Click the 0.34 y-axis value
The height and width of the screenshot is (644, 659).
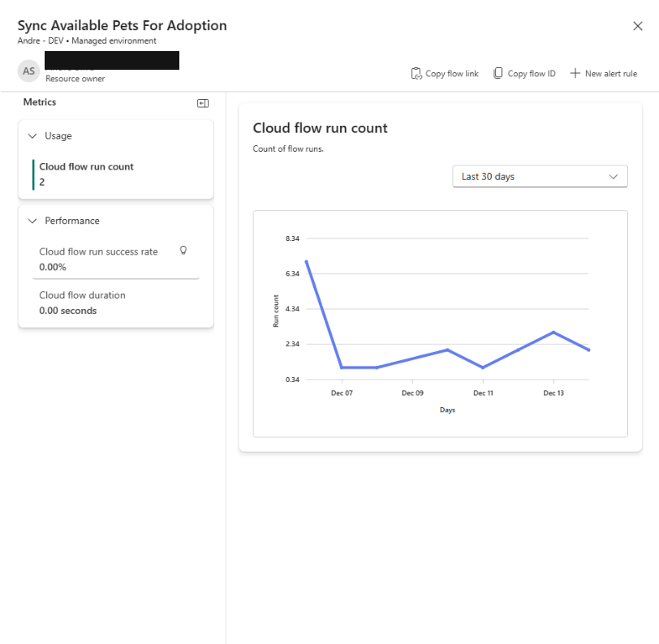pyautogui.click(x=292, y=380)
